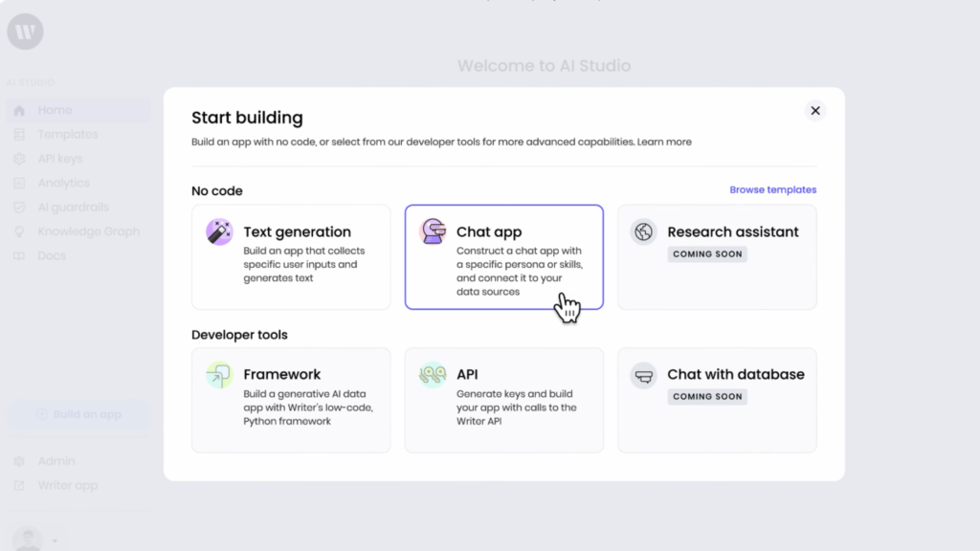Click the Chat with database icon

tap(644, 374)
